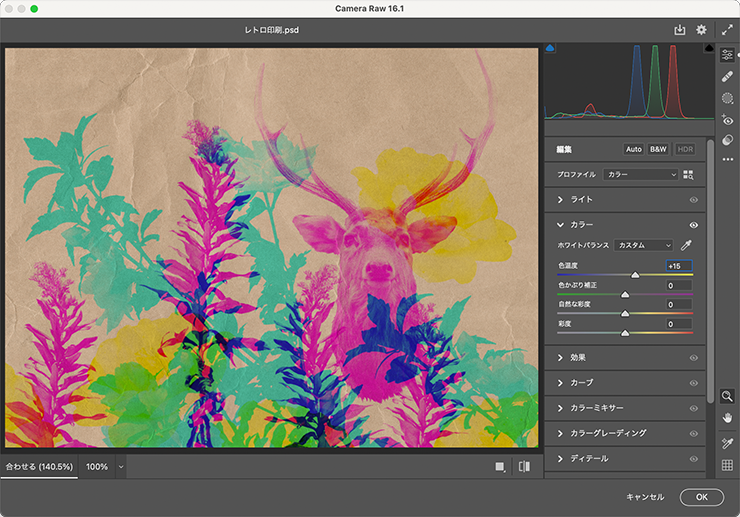This screenshot has width=740, height=517.
Task: Open the Masking tool
Action: click(x=727, y=98)
